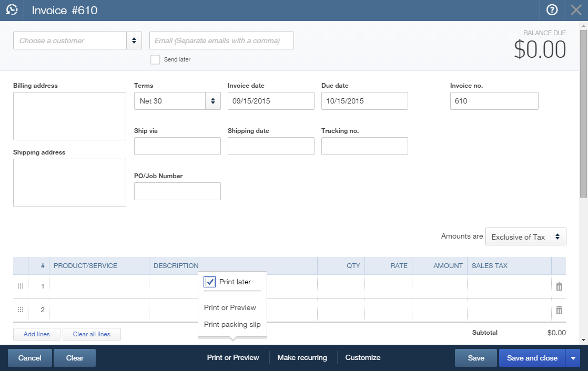Change Amounts are Exclusive of Tax dropdown
The width and height of the screenshot is (588, 371).
(526, 237)
